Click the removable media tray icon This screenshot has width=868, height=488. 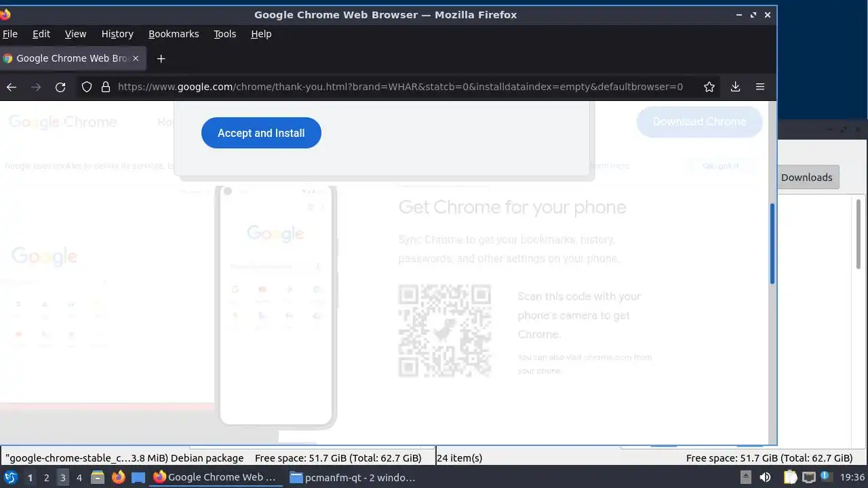click(745, 477)
